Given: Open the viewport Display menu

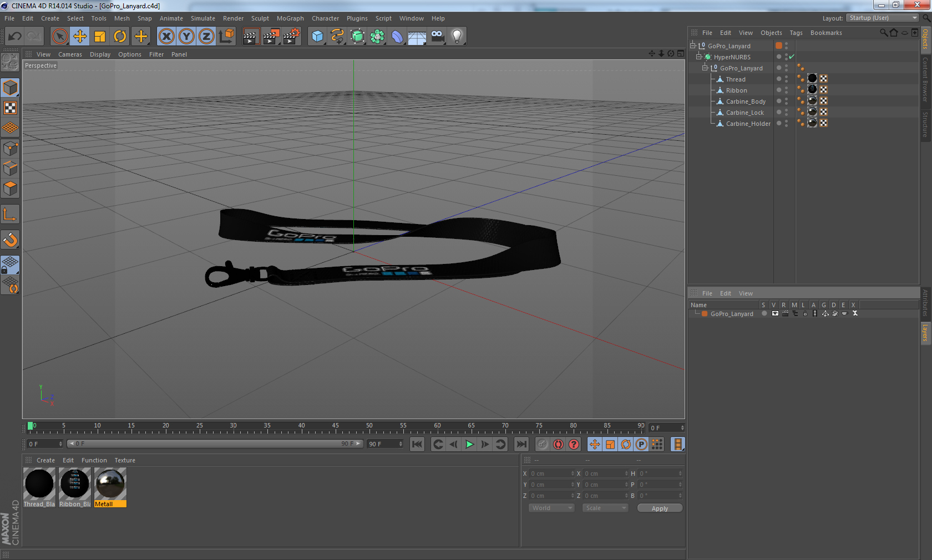Looking at the screenshot, I should [x=100, y=54].
